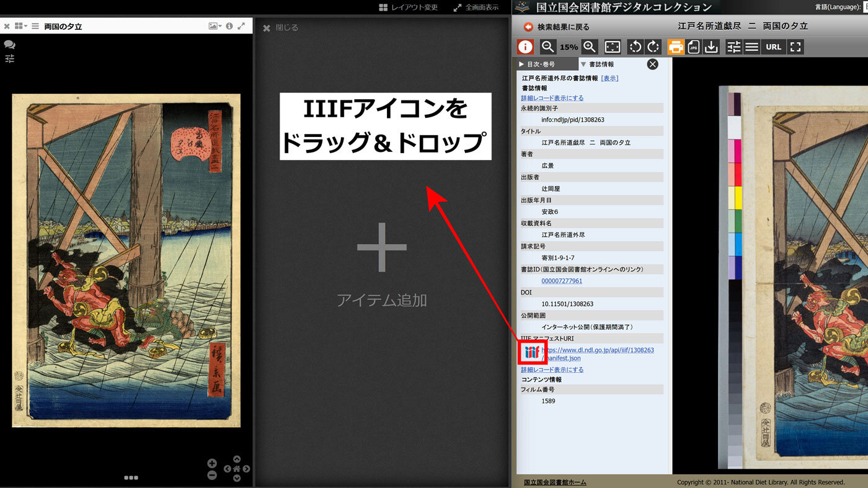
Task: Click レイアウト変更 layout change menu
Action: click(409, 7)
